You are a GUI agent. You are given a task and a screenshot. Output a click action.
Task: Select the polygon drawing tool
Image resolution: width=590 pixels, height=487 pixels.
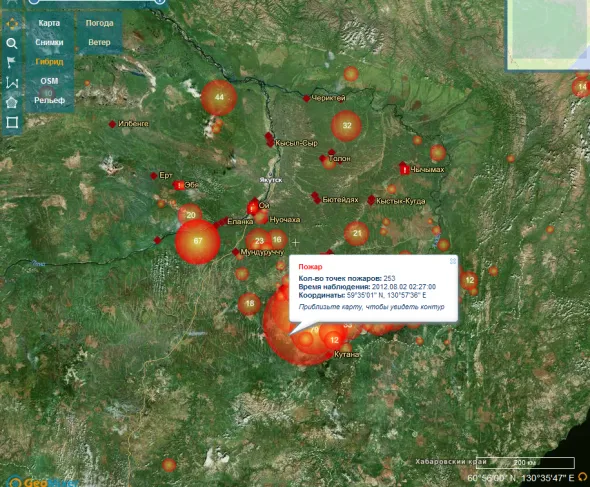tap(12, 102)
